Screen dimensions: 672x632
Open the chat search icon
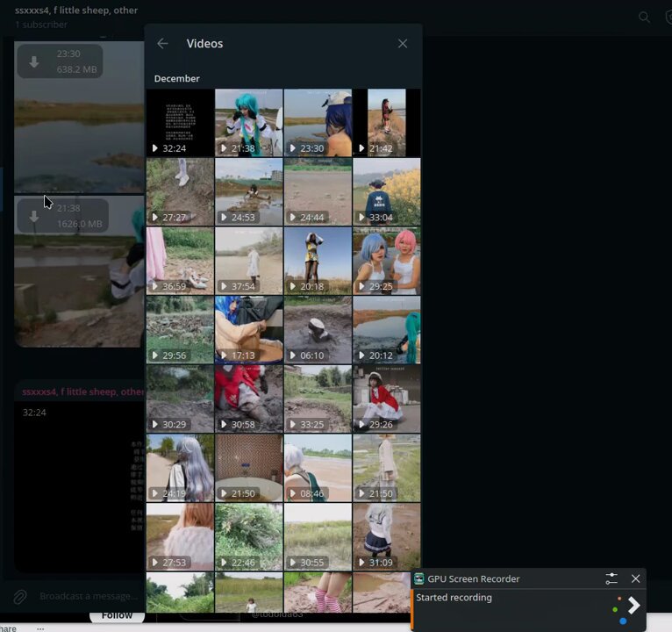point(644,18)
